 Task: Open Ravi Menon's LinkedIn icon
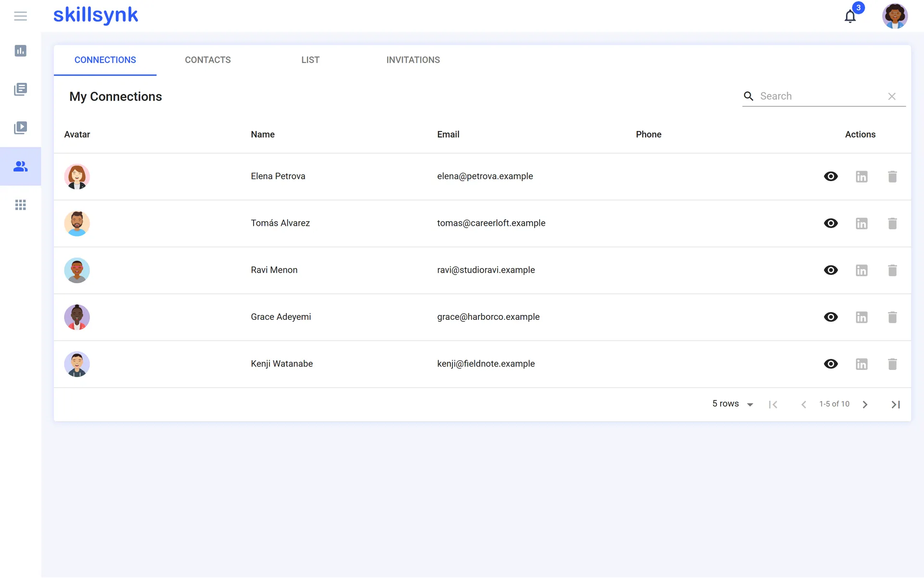861,270
